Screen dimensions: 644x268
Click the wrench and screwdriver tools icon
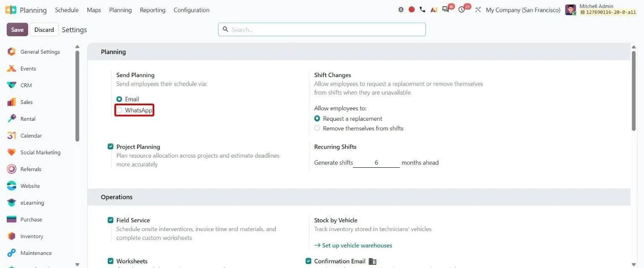478,10
